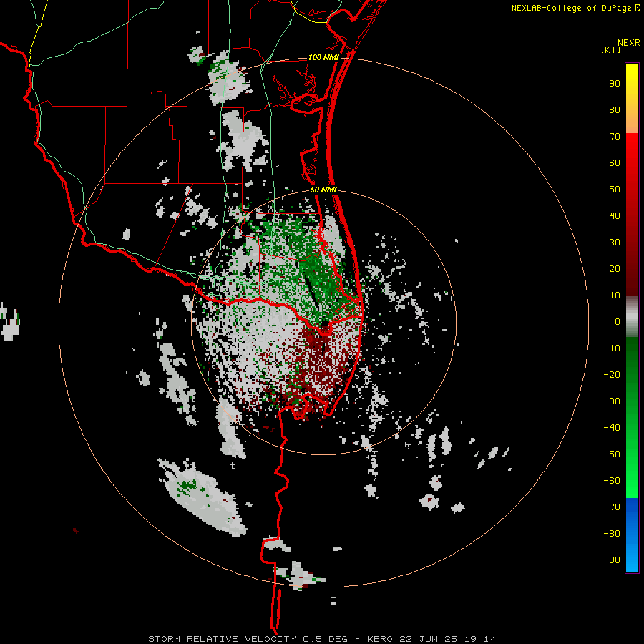Click the 30 value on velocity scale
The width and height of the screenshot is (644, 644).
pos(615,243)
